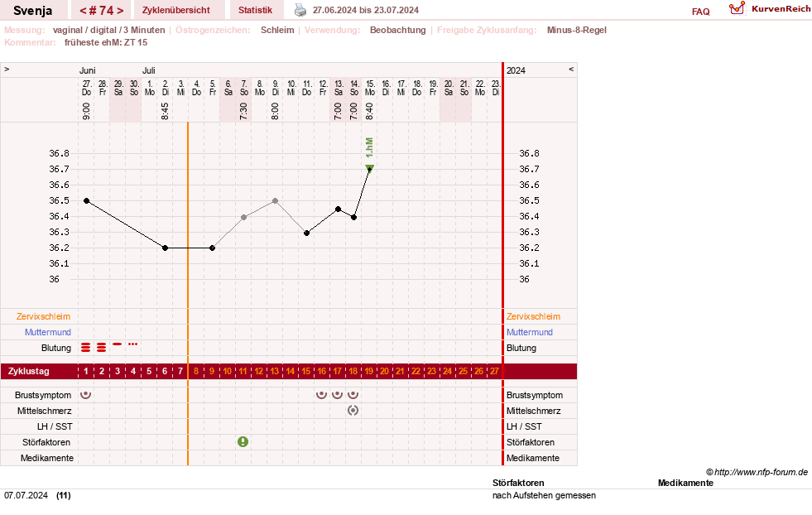Click Brustsymptom icon on cycle day 18

353,395
